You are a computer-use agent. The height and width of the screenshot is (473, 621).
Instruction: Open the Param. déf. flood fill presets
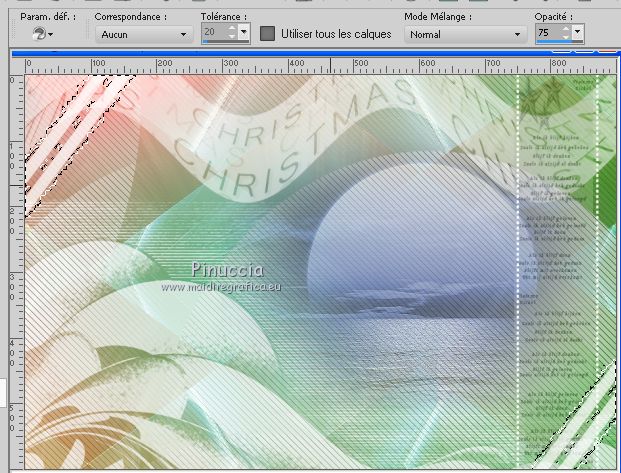pos(43,34)
